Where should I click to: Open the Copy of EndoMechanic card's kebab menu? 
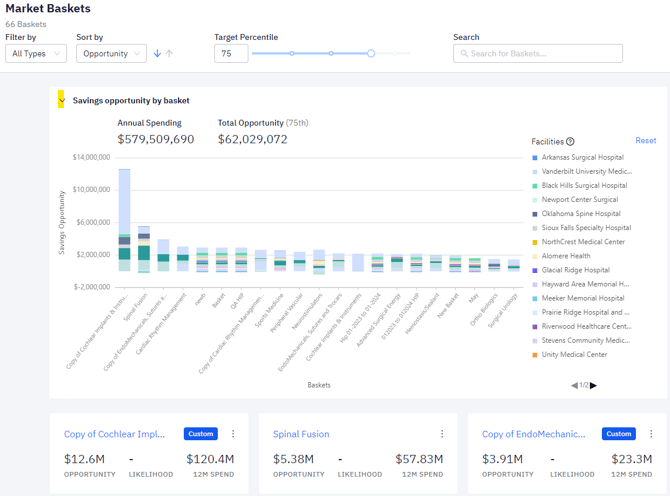(651, 434)
